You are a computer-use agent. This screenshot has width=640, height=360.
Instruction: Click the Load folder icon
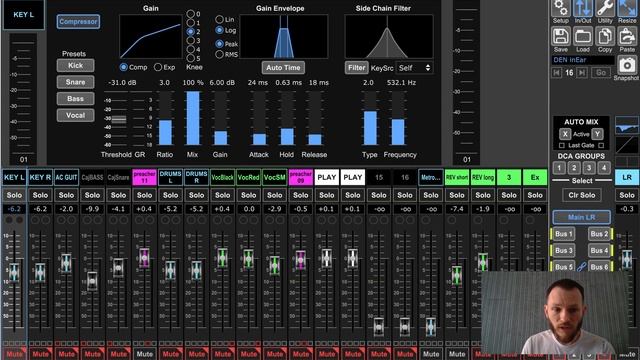(583, 37)
